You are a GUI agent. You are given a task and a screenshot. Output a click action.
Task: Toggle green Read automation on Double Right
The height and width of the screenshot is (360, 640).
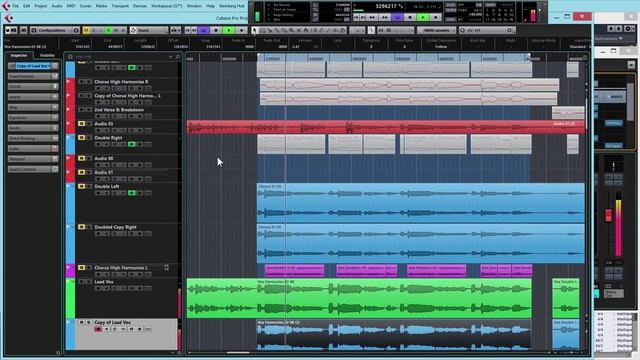131,144
